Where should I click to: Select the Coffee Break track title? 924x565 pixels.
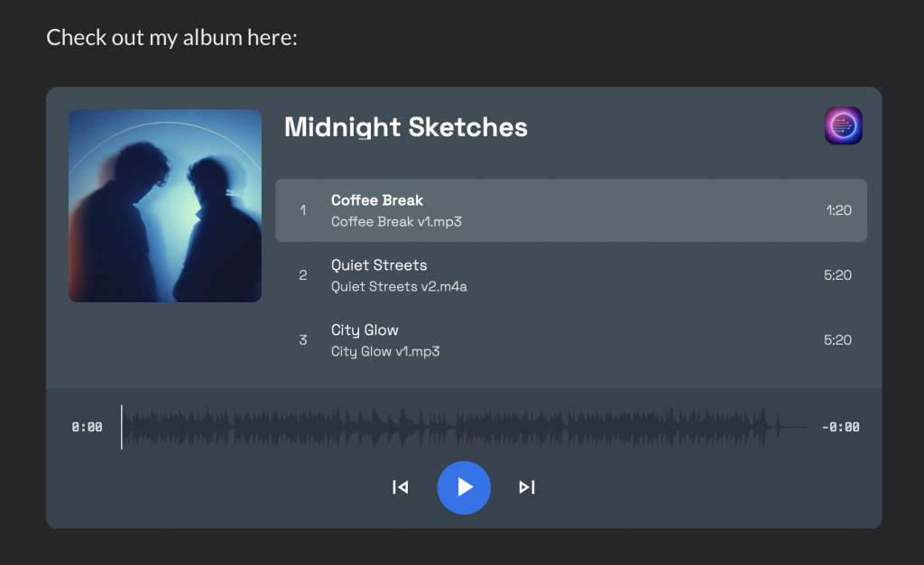click(377, 200)
